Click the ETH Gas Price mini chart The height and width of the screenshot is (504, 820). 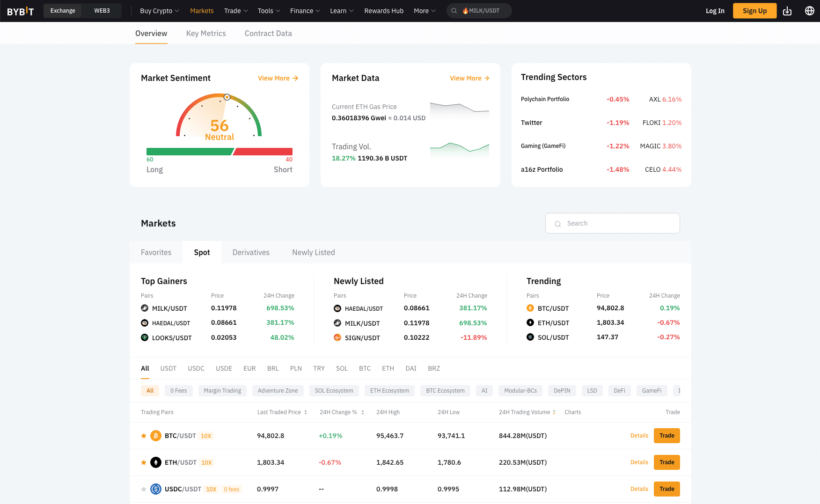(460, 110)
